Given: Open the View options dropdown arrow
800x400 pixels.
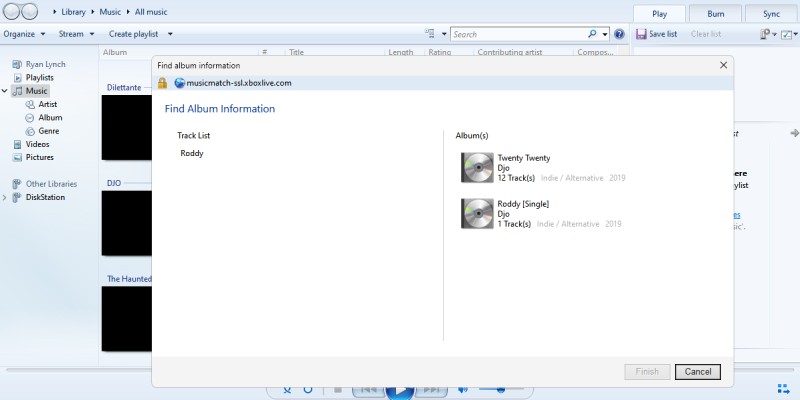Looking at the screenshot, I should pyautogui.click(x=444, y=34).
